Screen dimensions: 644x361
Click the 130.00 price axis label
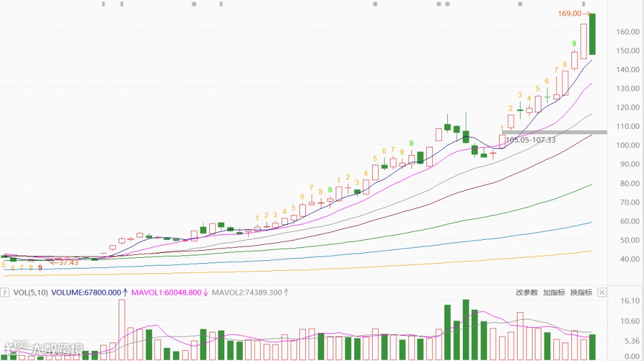(628, 88)
